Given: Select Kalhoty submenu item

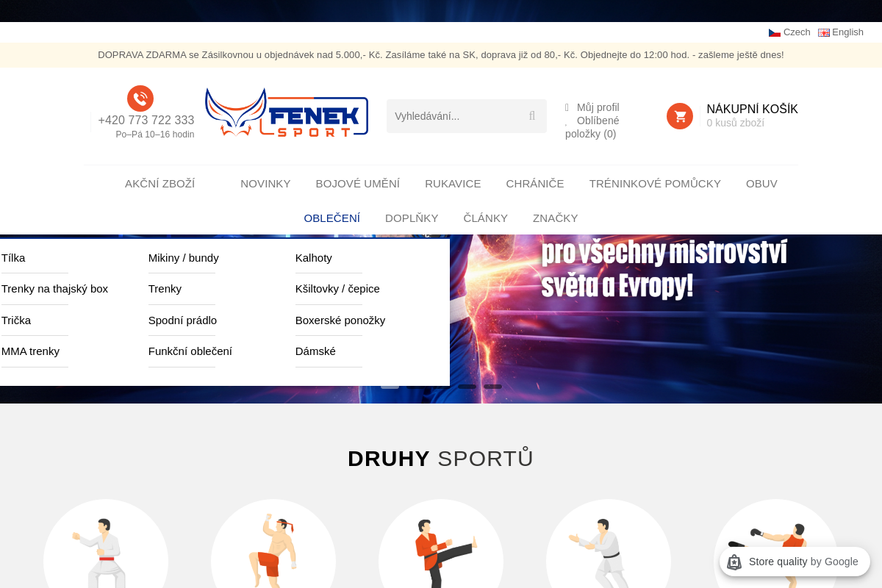Looking at the screenshot, I should [314, 258].
